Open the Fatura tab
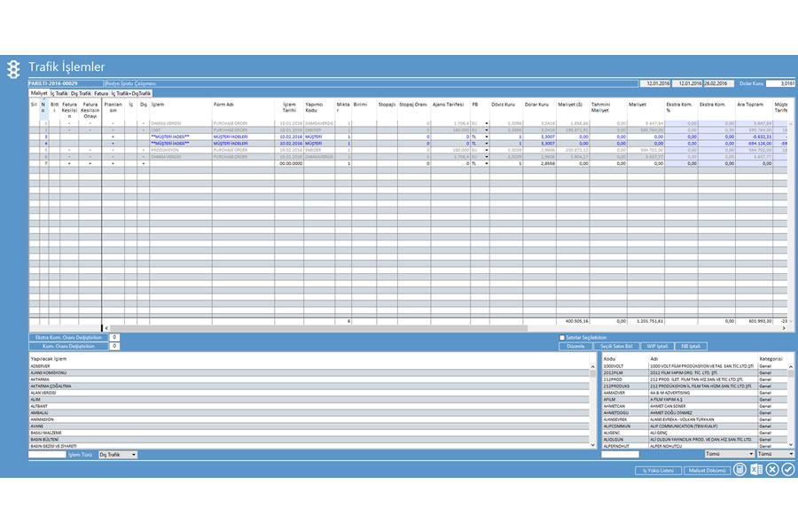 tap(101, 92)
